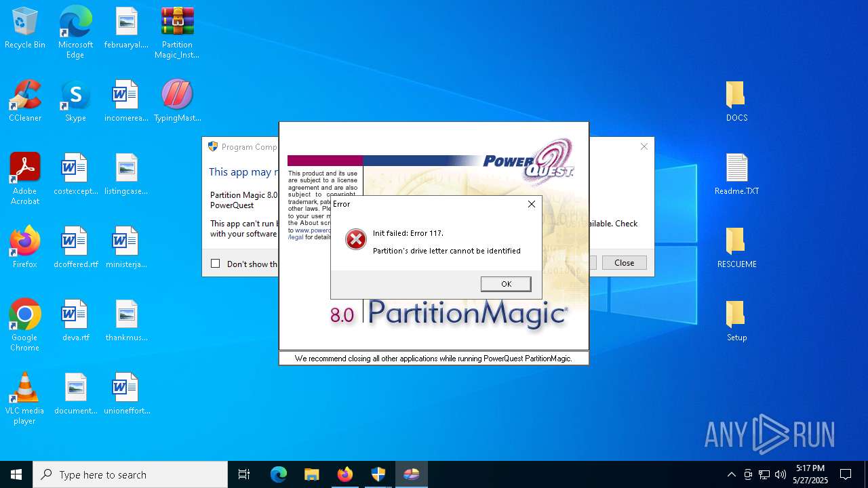The height and width of the screenshot is (488, 868).
Task: Open the network tray icon
Action: click(x=764, y=474)
